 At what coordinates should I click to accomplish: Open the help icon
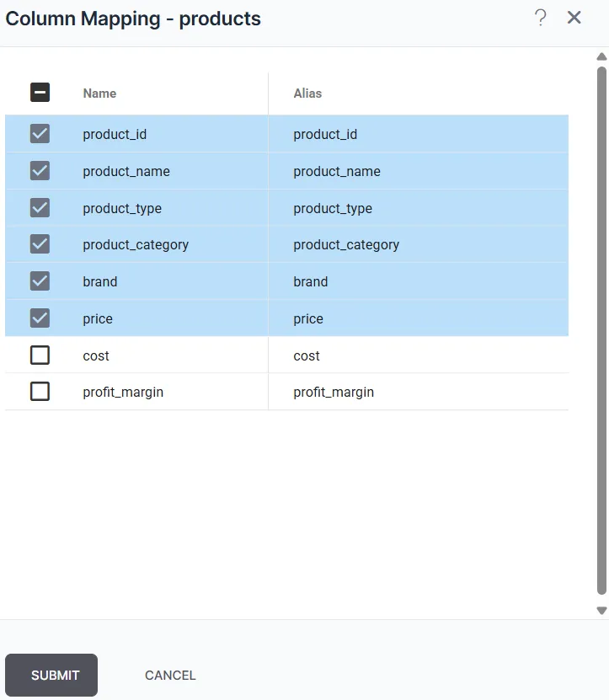[540, 17]
